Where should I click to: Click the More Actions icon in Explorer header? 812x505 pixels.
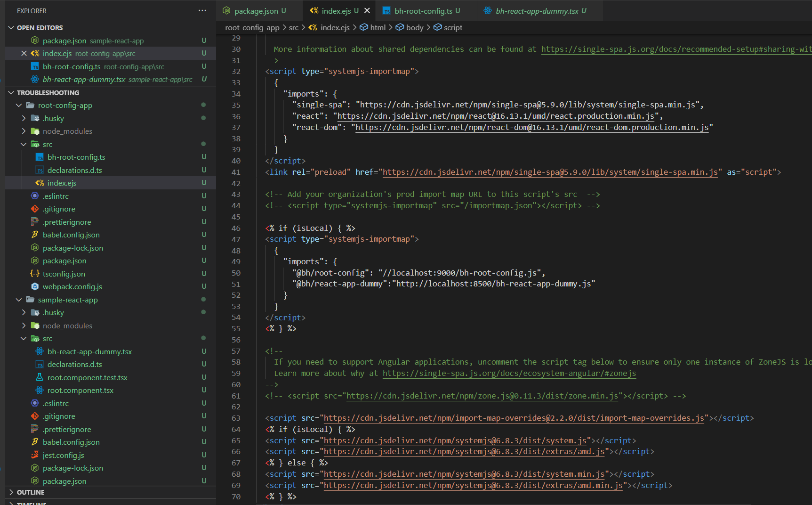(202, 10)
